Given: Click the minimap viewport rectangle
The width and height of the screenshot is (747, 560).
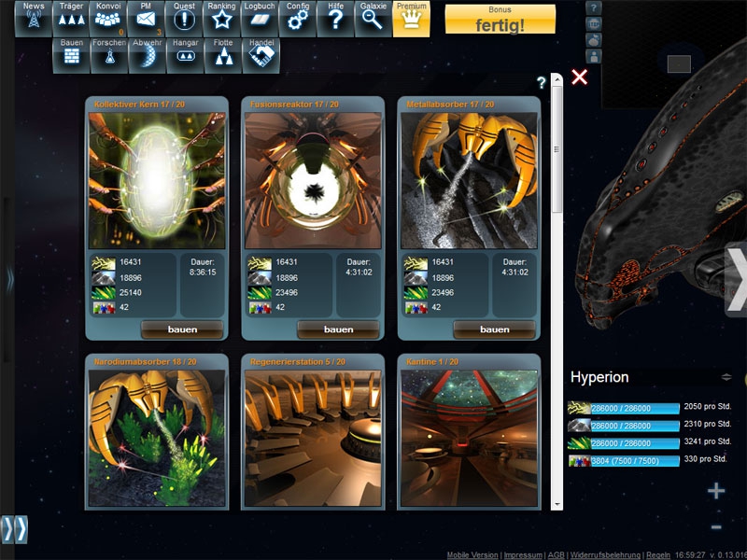Looking at the screenshot, I should click(679, 63).
